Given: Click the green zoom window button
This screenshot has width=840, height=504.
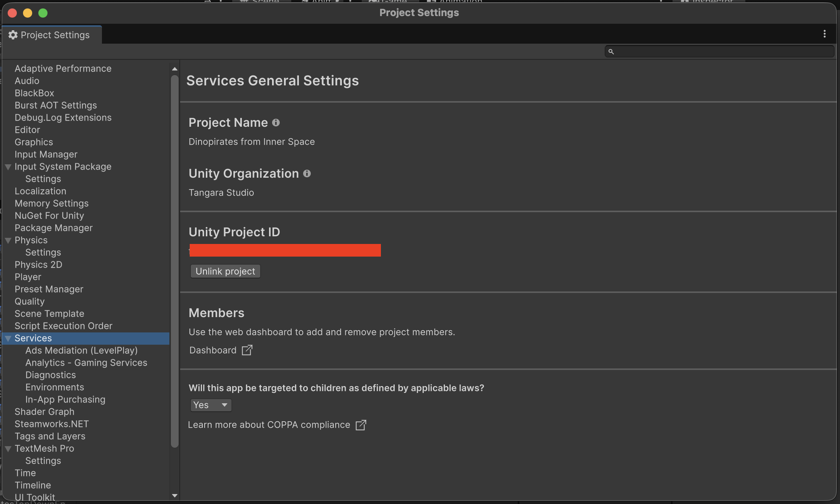Looking at the screenshot, I should tap(43, 13).
